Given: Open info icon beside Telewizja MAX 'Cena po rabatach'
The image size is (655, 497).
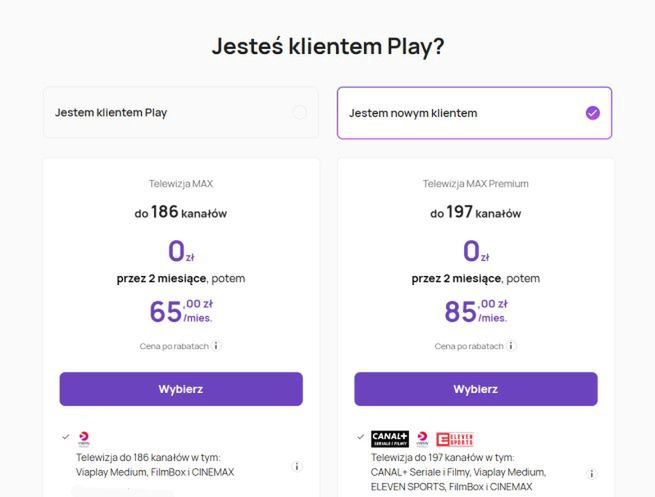Looking at the screenshot, I should coord(216,346).
